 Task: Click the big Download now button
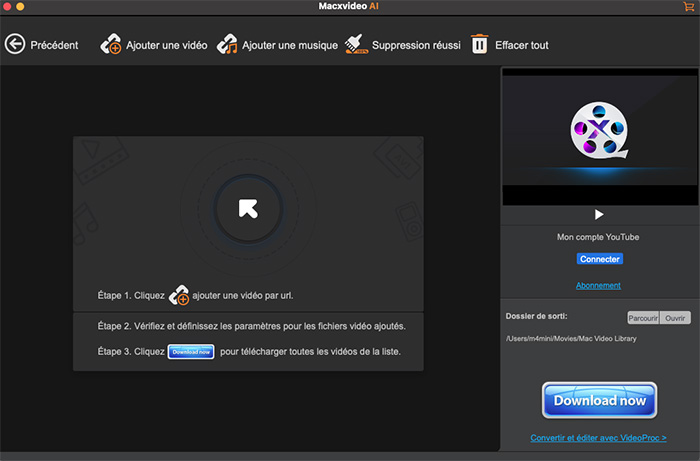(600, 400)
